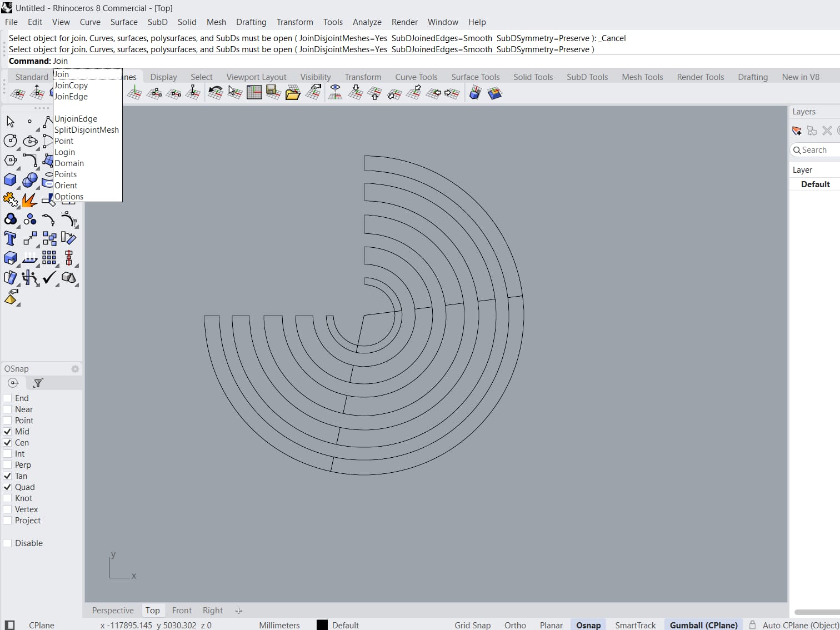Click the Text object tool icon
This screenshot has width=840, height=630.
[x=10, y=239]
